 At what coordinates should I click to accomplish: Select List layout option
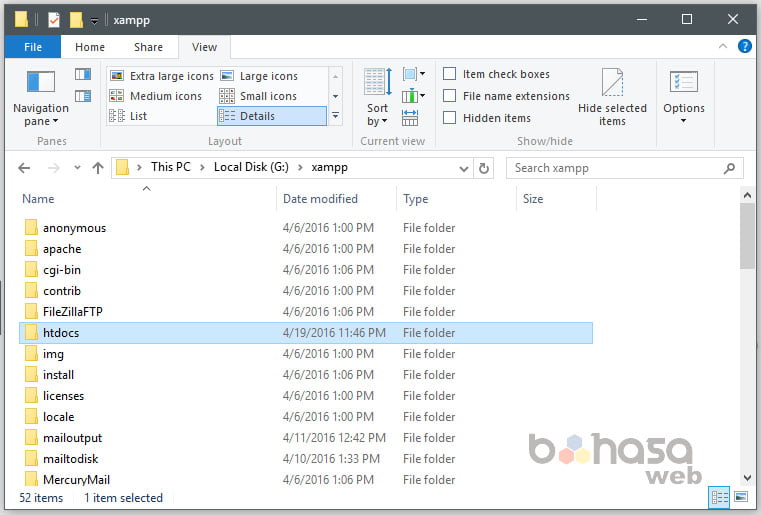pos(128,116)
